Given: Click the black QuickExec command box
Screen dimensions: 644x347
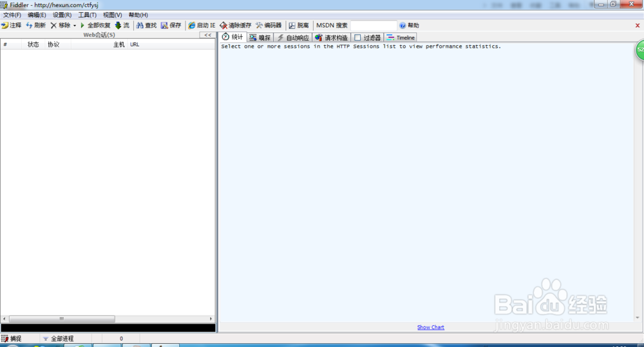Looking at the screenshot, I should click(x=108, y=328).
